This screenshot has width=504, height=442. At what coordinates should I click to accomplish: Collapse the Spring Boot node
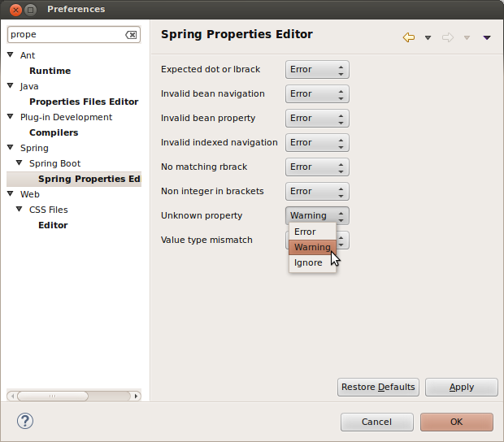[x=20, y=162]
